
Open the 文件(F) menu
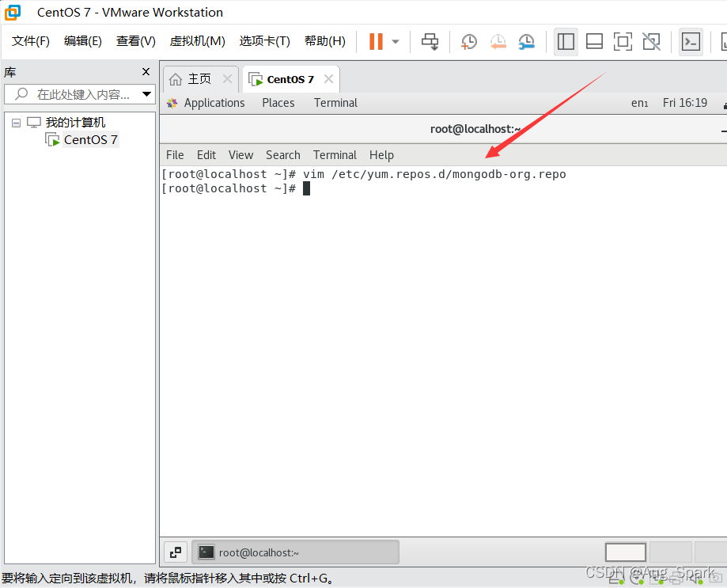tap(31, 41)
